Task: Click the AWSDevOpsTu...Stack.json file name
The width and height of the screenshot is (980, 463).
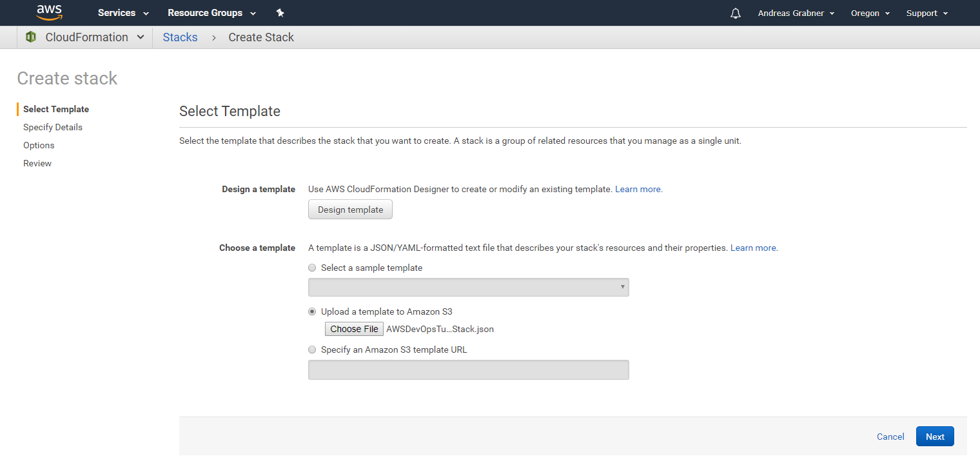Action: [440, 329]
